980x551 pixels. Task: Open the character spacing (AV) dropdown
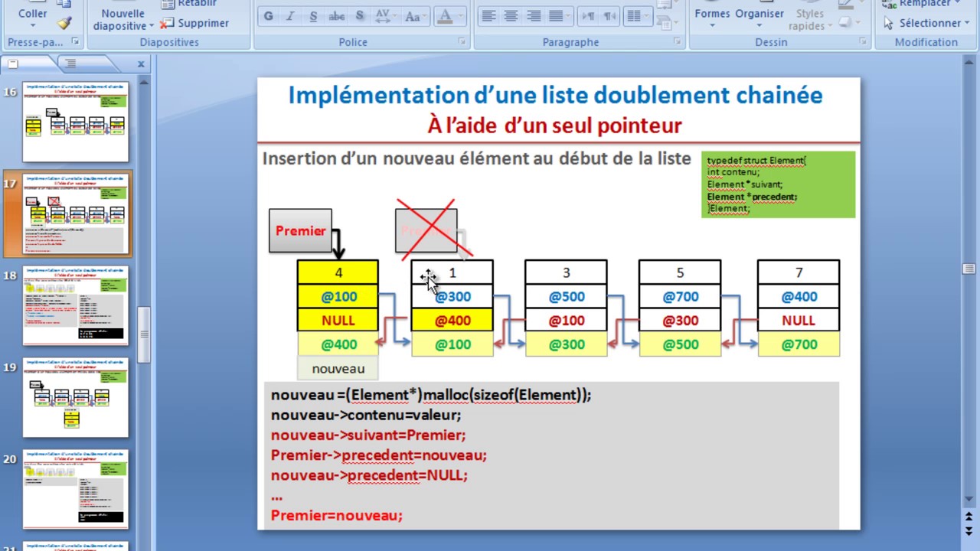385,16
